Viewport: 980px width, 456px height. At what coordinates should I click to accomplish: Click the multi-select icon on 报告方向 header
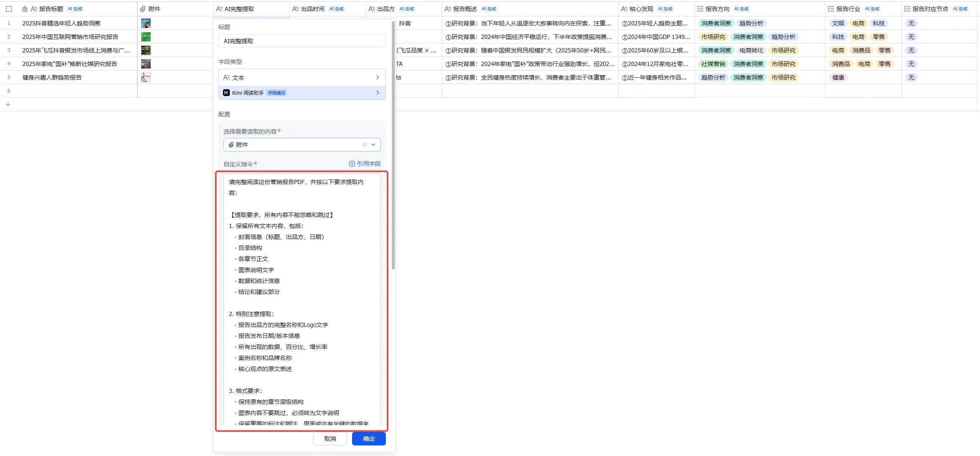pos(701,8)
